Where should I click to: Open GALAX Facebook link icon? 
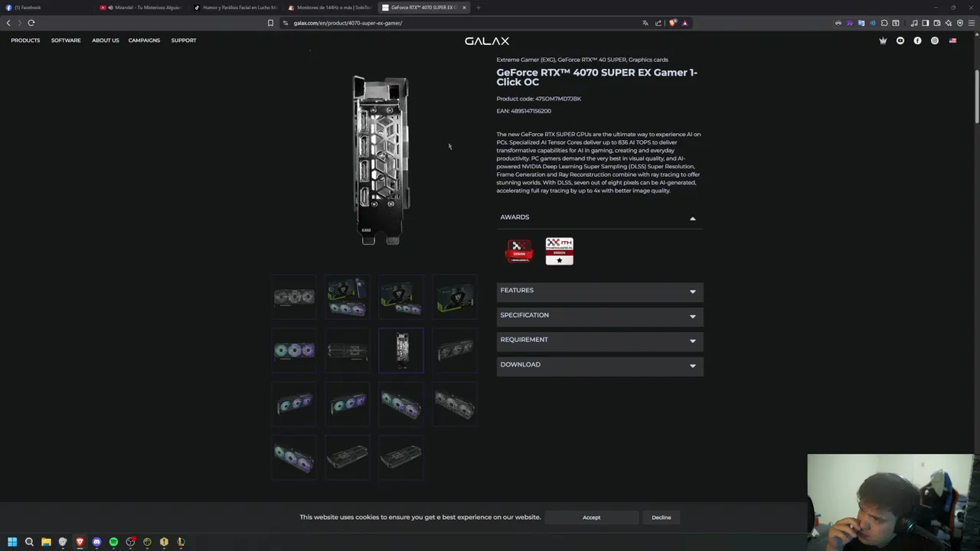[917, 41]
